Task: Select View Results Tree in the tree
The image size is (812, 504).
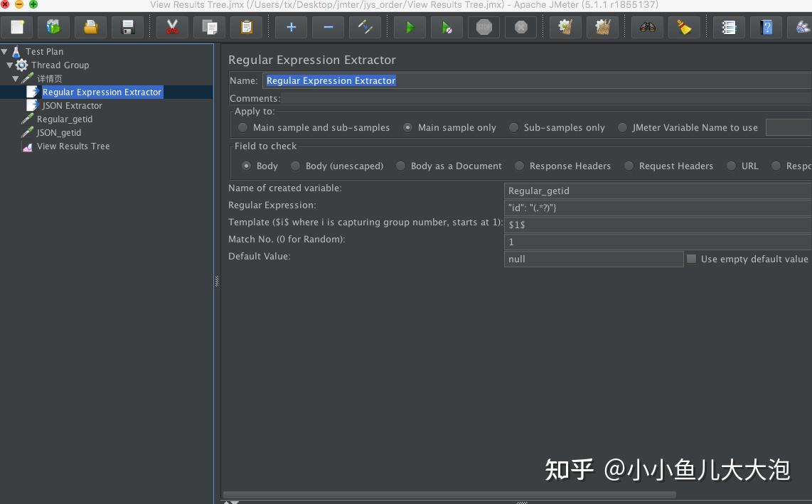Action: click(73, 146)
